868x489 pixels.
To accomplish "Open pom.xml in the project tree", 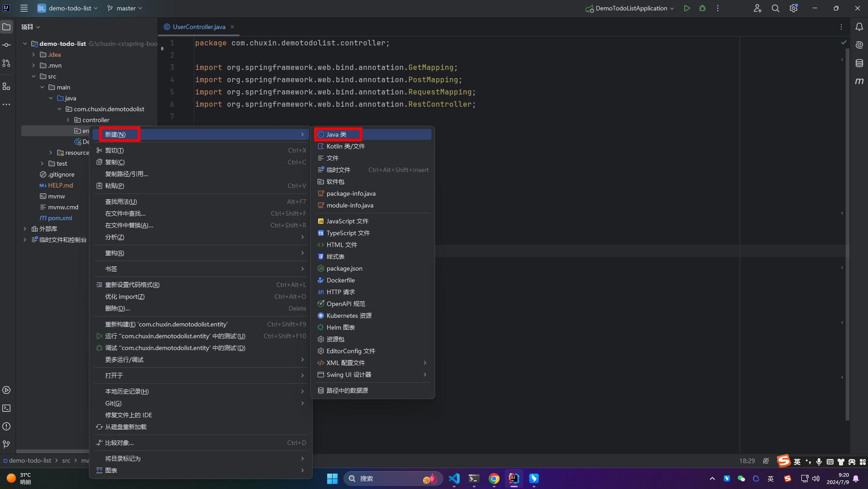I will tap(60, 218).
